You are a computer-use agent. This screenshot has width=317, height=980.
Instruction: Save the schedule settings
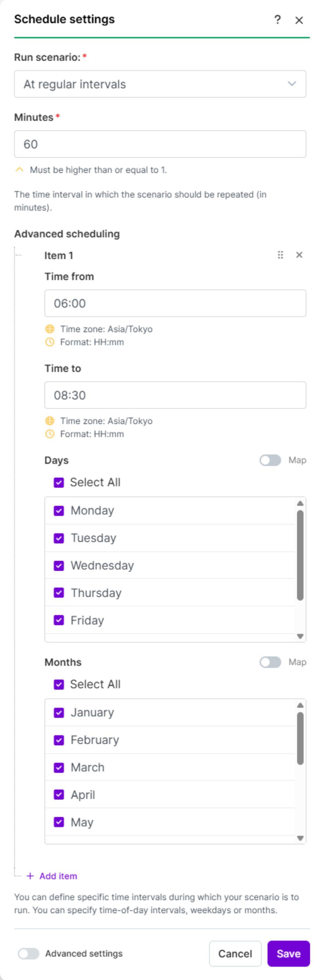[x=288, y=953]
